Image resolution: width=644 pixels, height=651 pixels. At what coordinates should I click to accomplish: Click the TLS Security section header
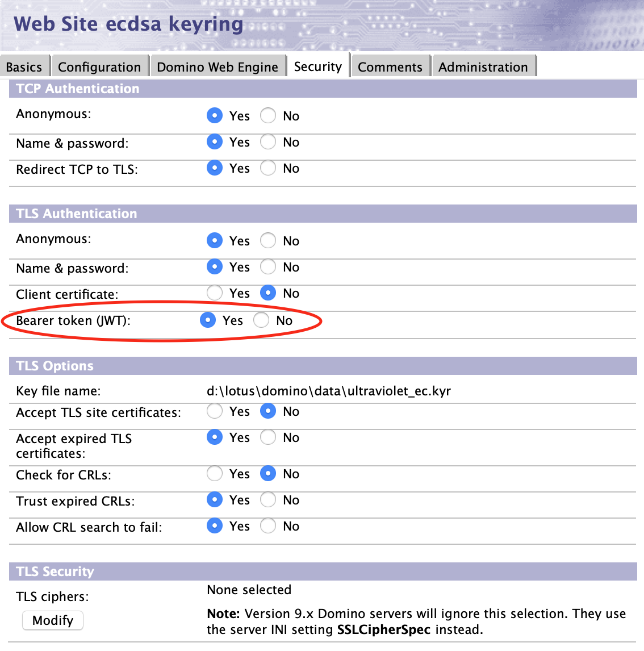point(323,571)
